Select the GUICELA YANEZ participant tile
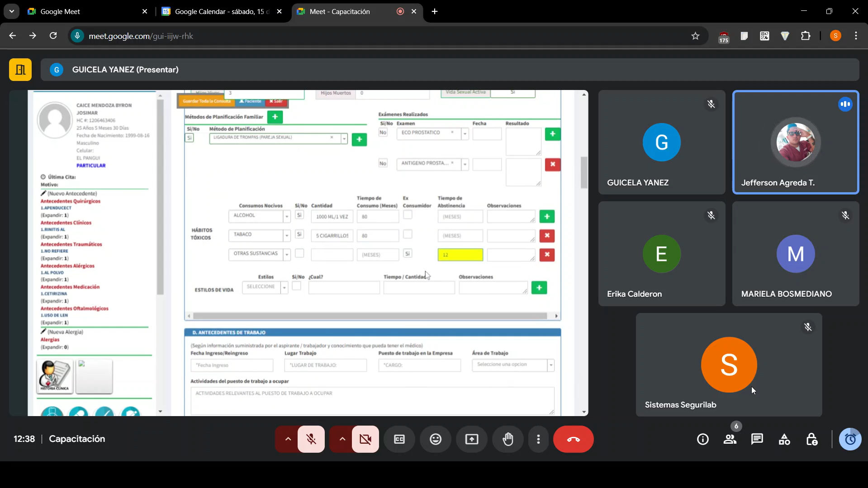Image resolution: width=868 pixels, height=488 pixels. point(662,142)
